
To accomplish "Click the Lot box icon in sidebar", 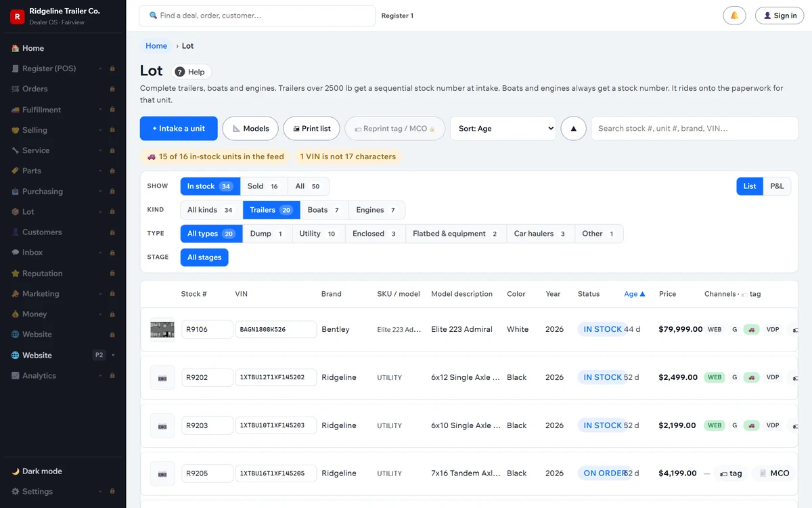I will tap(16, 211).
